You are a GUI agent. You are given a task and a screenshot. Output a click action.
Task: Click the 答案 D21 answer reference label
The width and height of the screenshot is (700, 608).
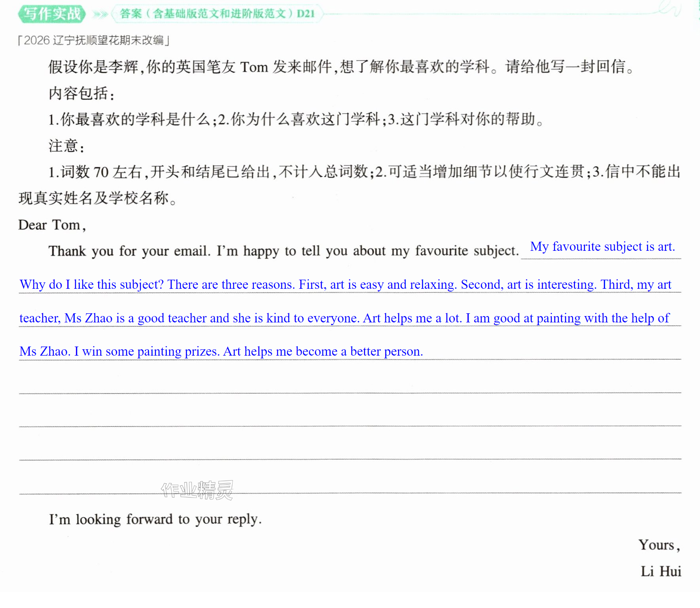click(x=217, y=14)
